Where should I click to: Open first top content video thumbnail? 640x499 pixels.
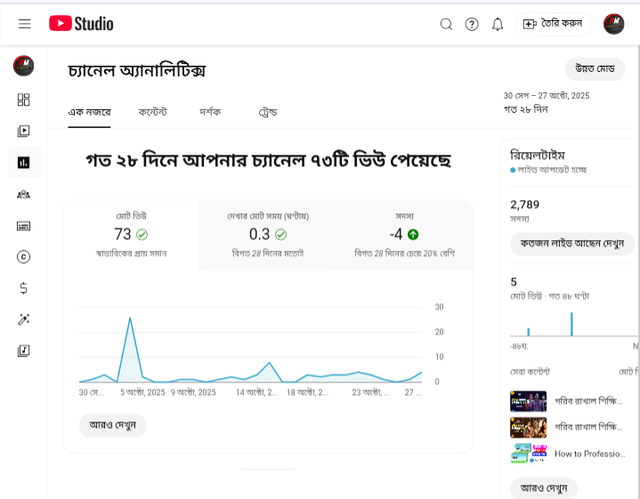point(528,401)
